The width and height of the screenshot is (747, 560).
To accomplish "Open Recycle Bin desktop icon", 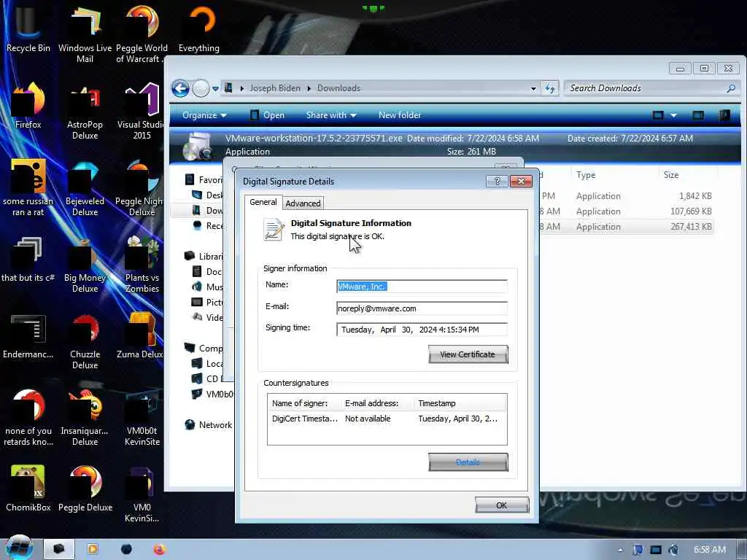I will coord(28,29).
